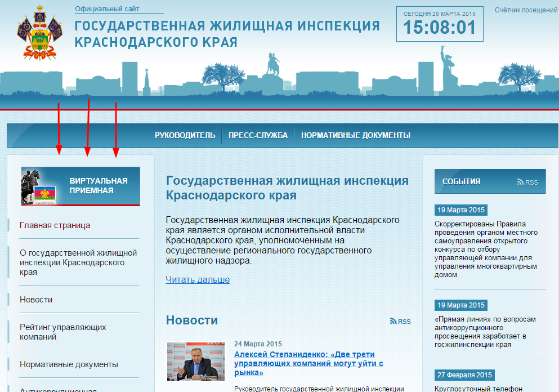Open О государственной жилищной инспекции sidebar link
Image resolution: width=559 pixels, height=392 pixels.
(78, 262)
